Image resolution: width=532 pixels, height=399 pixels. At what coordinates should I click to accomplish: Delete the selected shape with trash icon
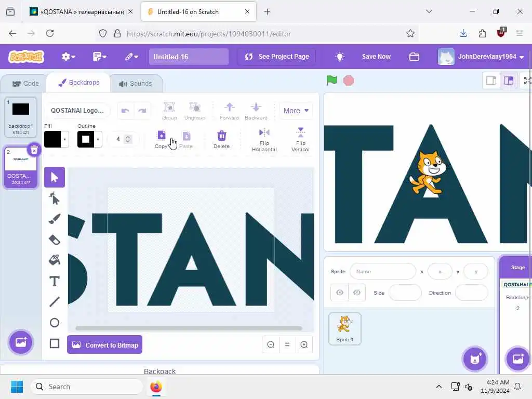tap(221, 136)
